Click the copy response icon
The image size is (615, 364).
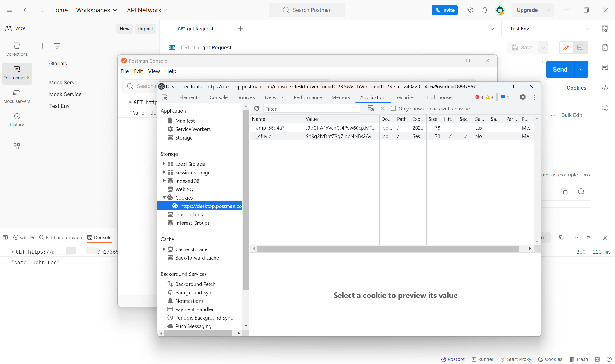coord(565,192)
